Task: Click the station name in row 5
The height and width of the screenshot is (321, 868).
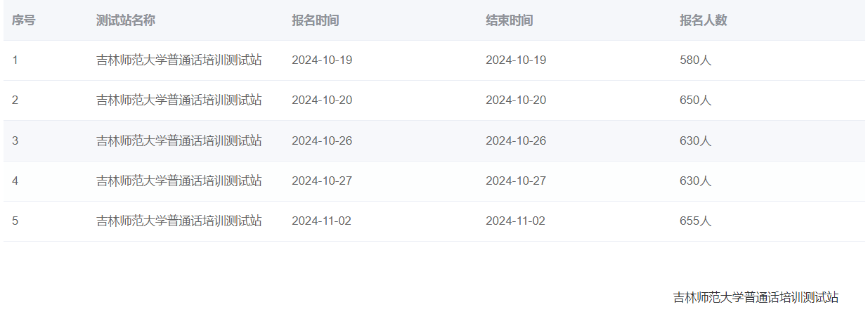Action: point(179,221)
